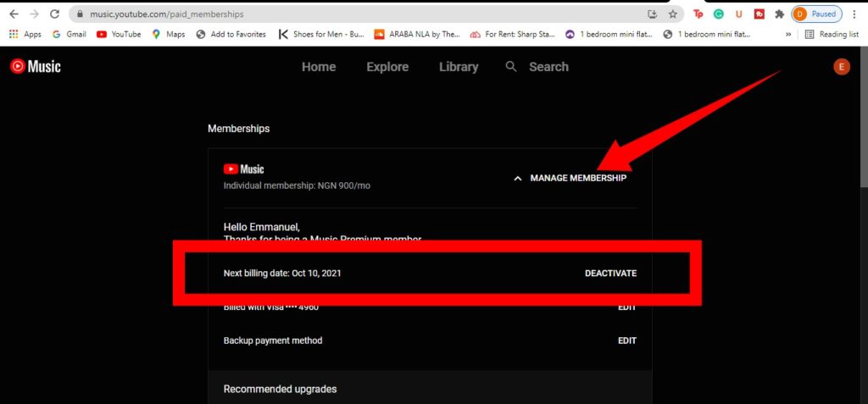Go to the Home tab
The image size is (868, 404).
pos(319,67)
